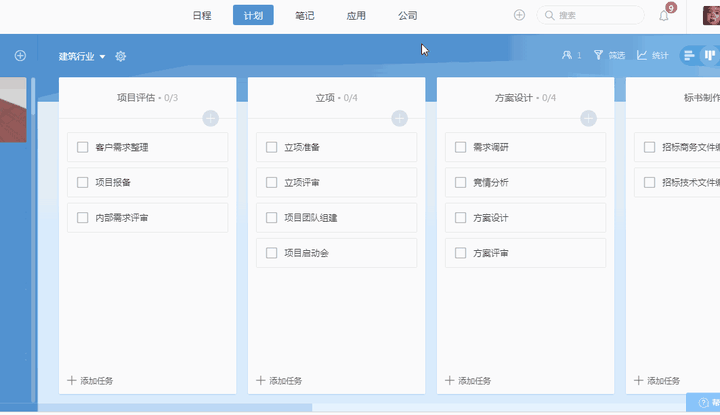Switch to list view icon
The image size is (720, 415).
[689, 56]
